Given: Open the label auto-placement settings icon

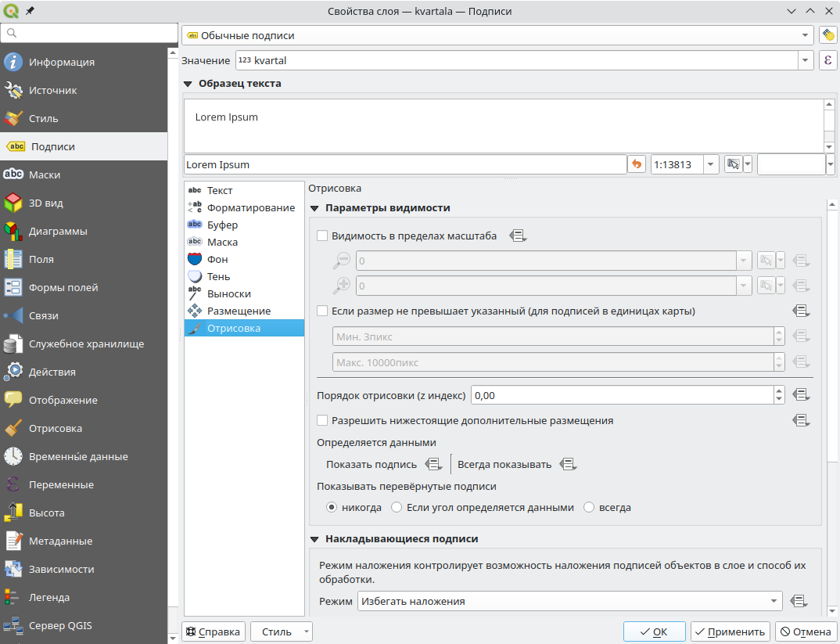Looking at the screenshot, I should 827,35.
